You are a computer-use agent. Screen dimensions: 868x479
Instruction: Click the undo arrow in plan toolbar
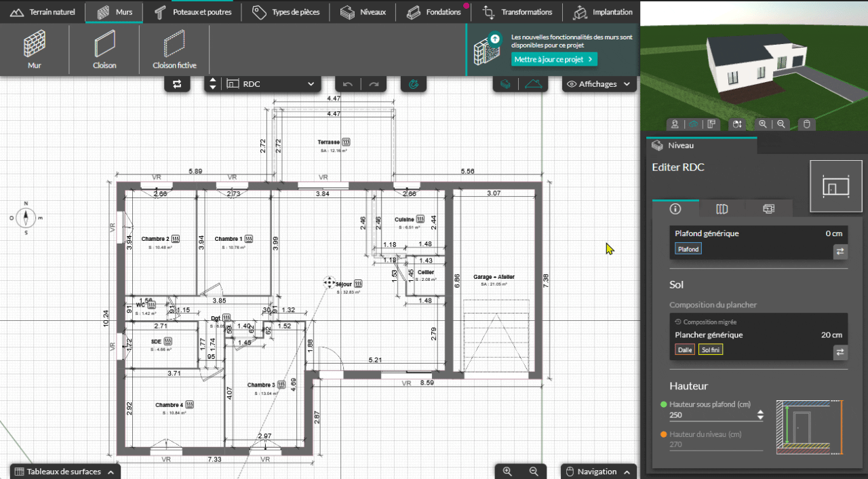[x=348, y=84]
